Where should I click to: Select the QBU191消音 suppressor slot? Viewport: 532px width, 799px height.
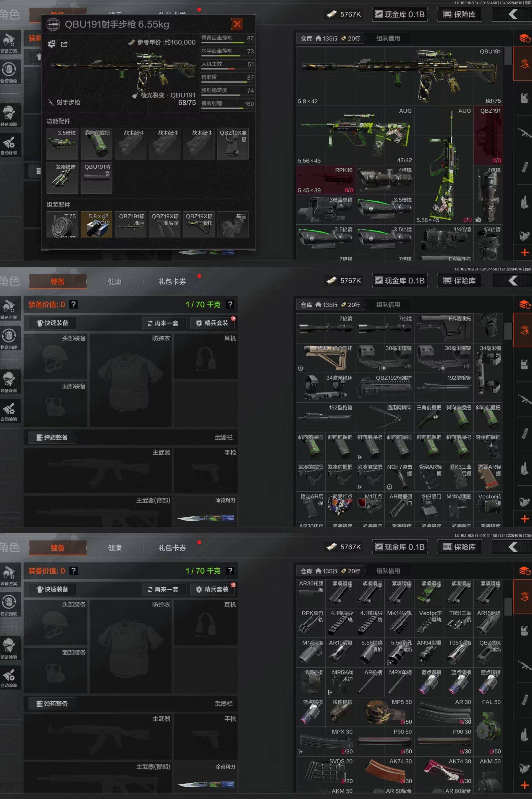[96, 177]
